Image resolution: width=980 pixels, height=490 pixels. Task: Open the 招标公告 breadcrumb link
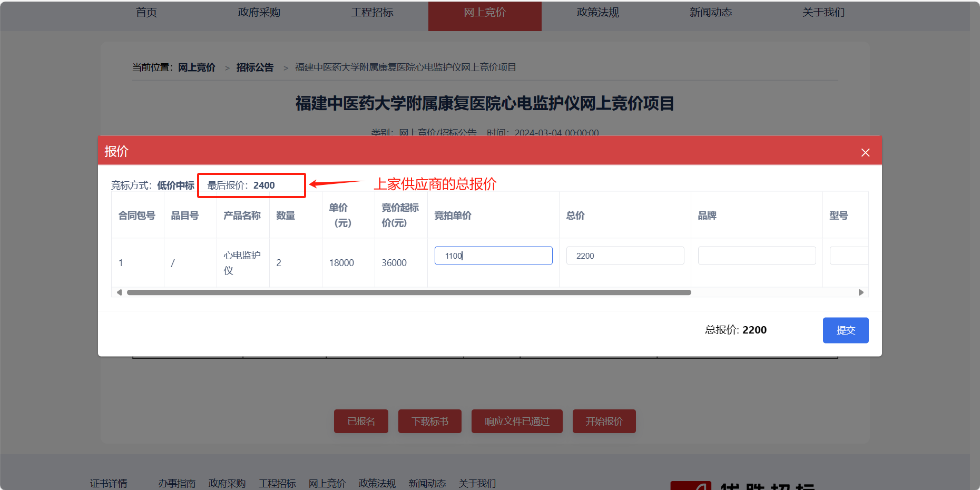[255, 67]
